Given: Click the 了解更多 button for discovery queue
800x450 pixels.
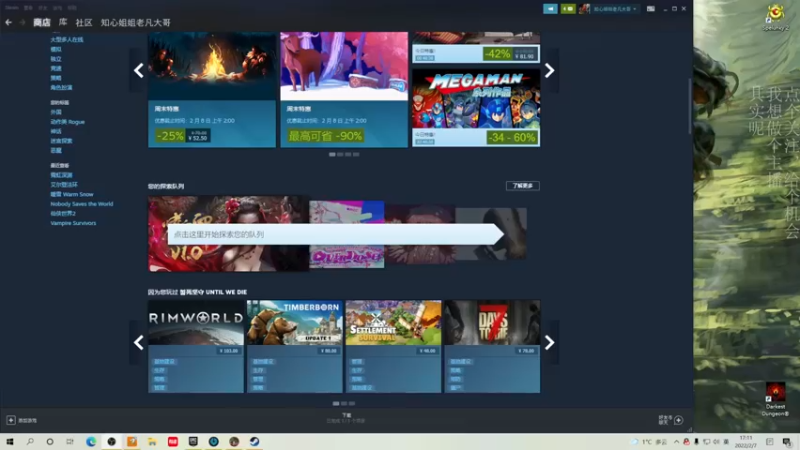Looking at the screenshot, I should [522, 186].
